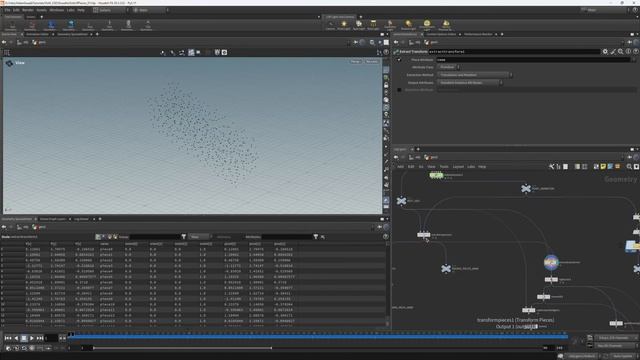Switch to the Performance Monitor tab
The image size is (640, 360).
(x=478, y=34)
